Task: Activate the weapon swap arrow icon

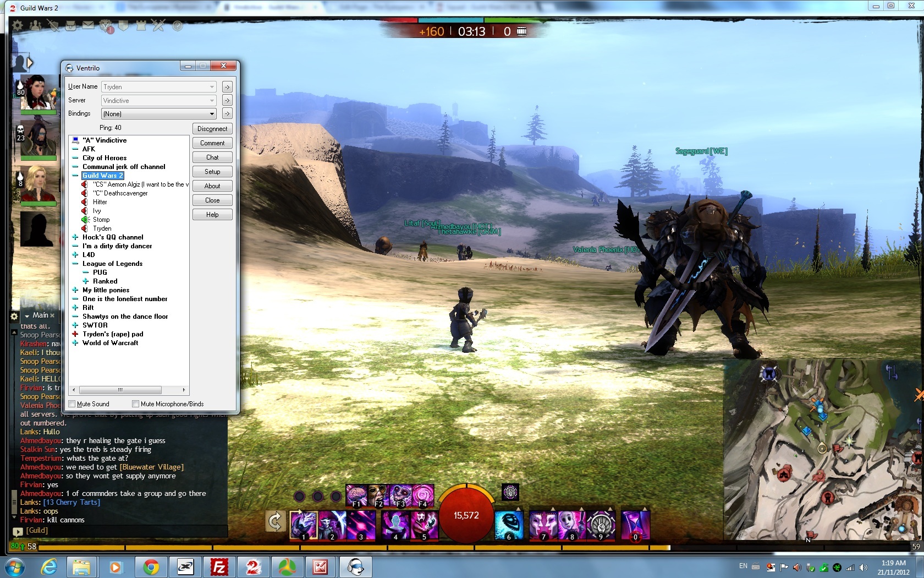Action: (274, 521)
